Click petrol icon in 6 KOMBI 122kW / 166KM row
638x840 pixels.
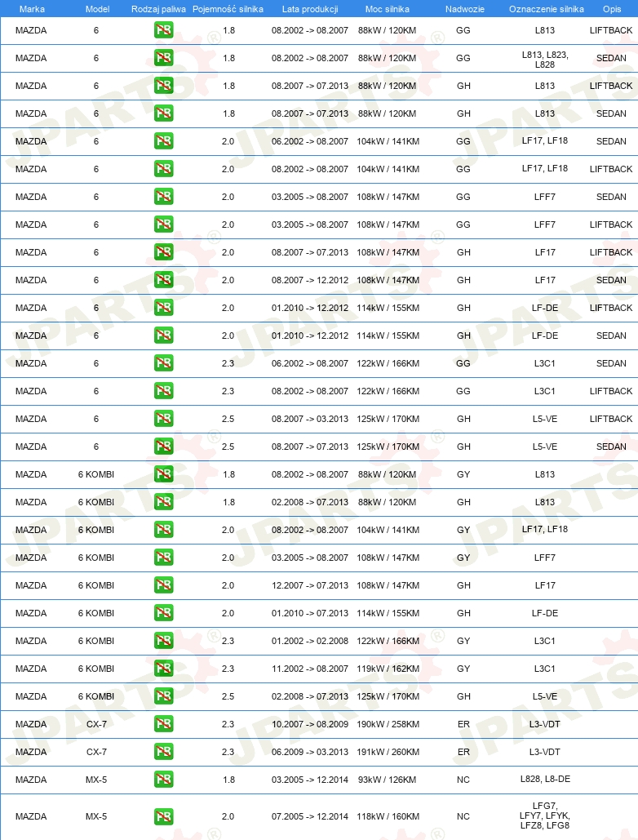[x=163, y=641]
